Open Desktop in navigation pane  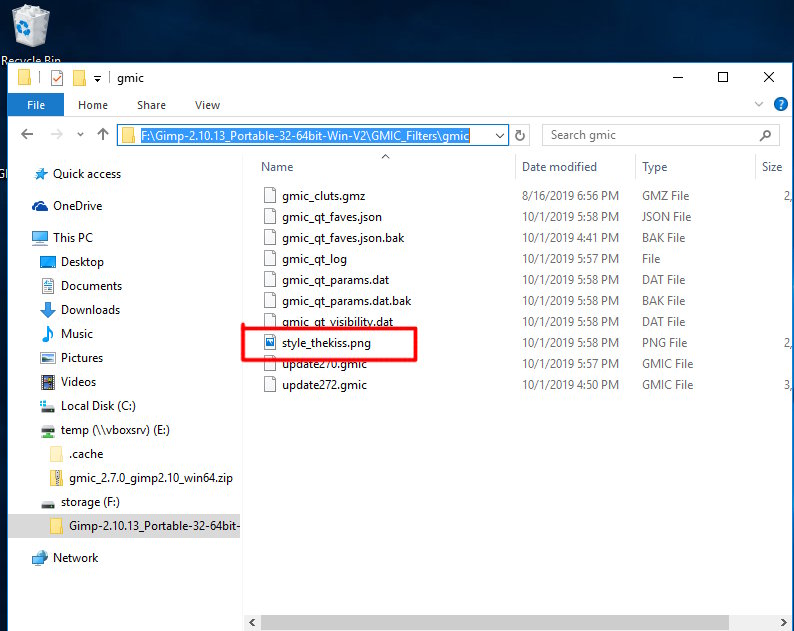82,262
